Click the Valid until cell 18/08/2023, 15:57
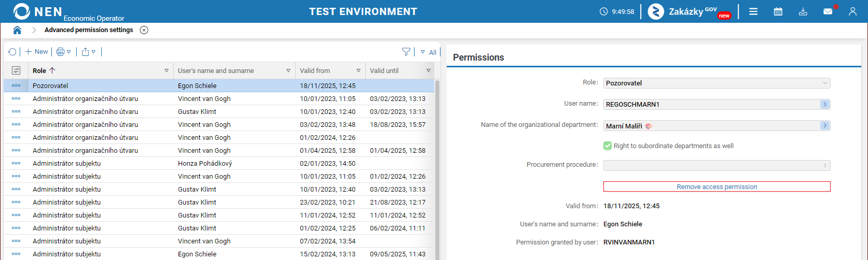Viewport: 868px width, 260px height. pos(397,124)
